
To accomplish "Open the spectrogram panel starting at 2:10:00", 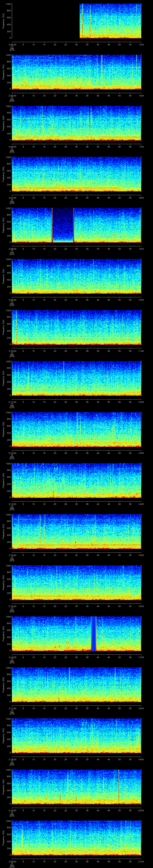I will point(77,327).
